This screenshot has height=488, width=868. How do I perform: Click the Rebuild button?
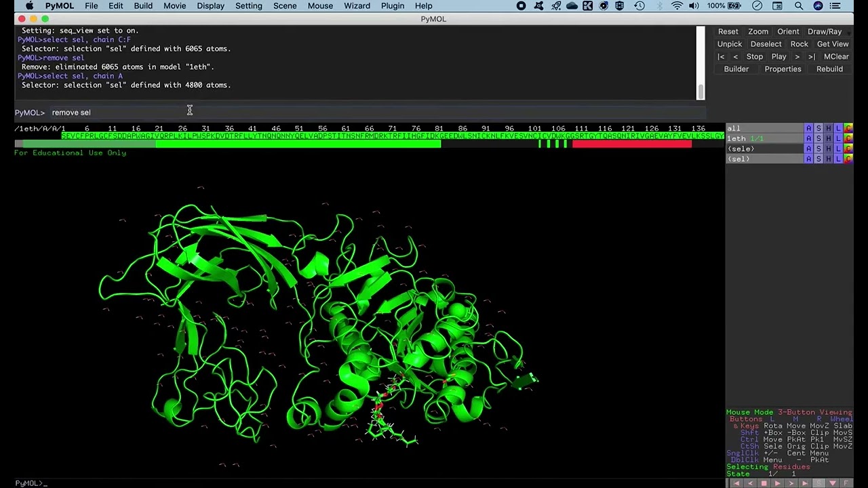pyautogui.click(x=829, y=69)
